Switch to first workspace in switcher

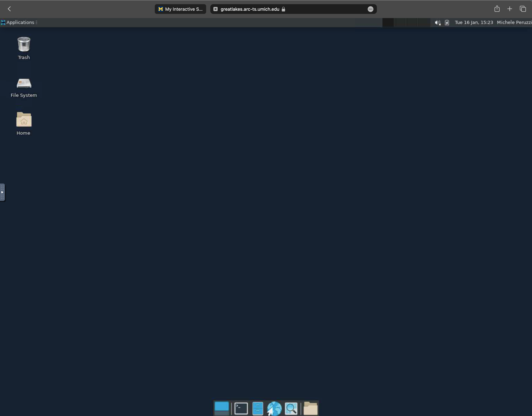click(388, 22)
